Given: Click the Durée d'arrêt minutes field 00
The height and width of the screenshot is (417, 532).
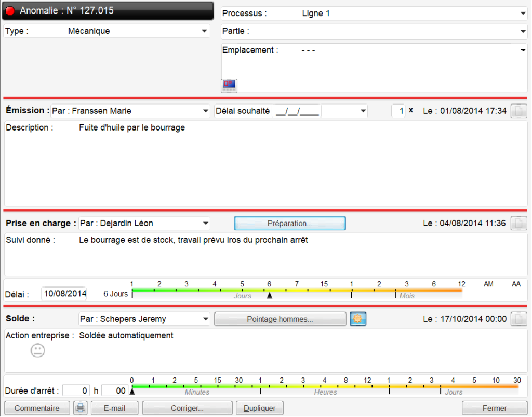Looking at the screenshot, I should coord(114,390).
